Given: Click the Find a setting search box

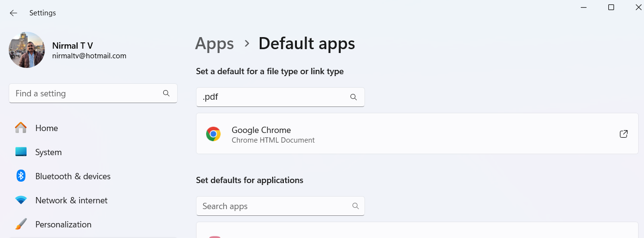Looking at the screenshot, I should 93,93.
